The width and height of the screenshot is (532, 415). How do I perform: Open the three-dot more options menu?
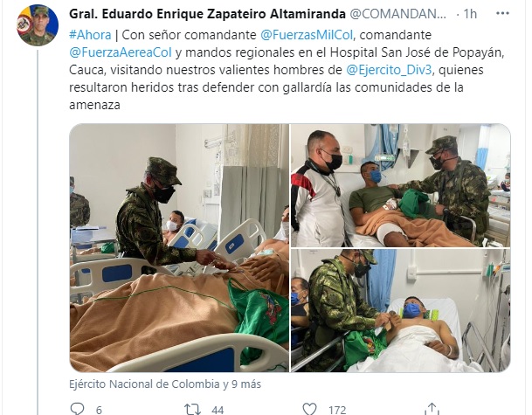point(502,14)
